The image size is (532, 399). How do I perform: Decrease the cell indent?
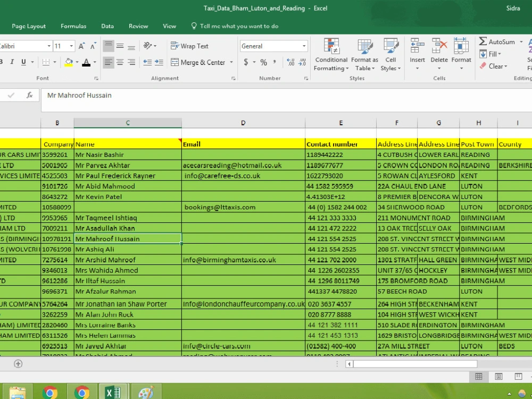click(x=147, y=62)
